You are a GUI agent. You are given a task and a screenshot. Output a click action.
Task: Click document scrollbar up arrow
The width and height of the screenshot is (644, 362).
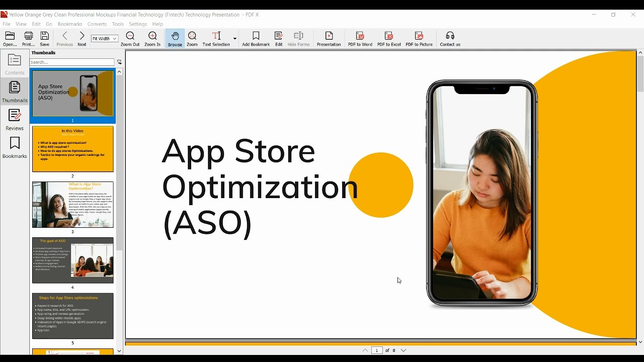pos(640,52)
